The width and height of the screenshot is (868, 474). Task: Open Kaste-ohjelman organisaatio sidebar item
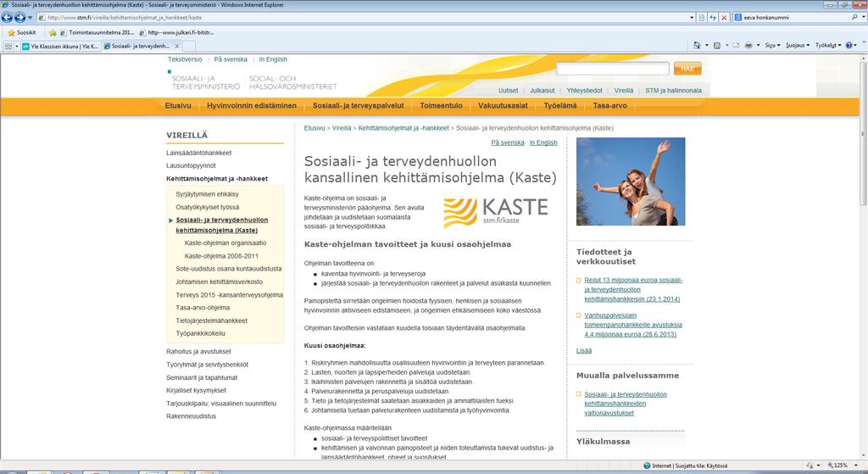click(225, 243)
